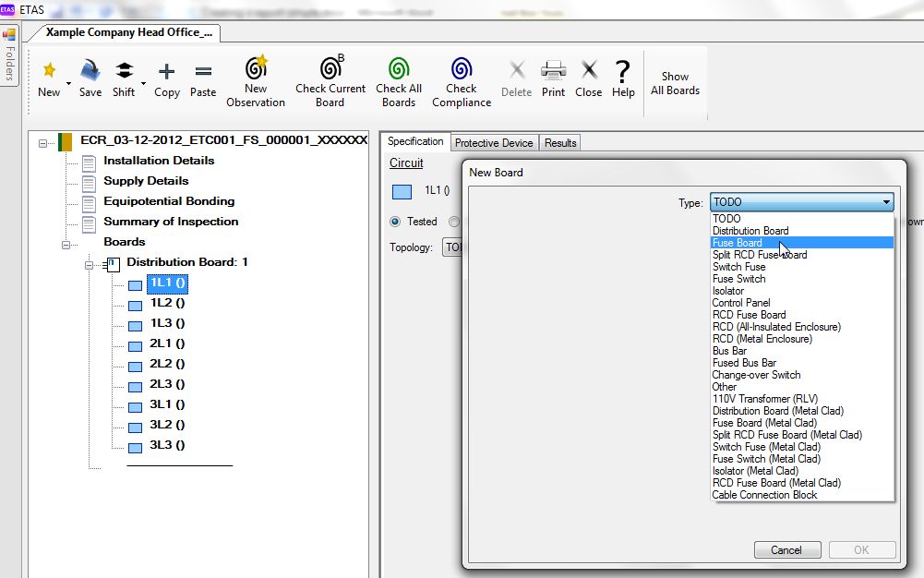This screenshot has width=924, height=578.
Task: Select the partially hidden radio button beside Tested
Action: [454, 222]
